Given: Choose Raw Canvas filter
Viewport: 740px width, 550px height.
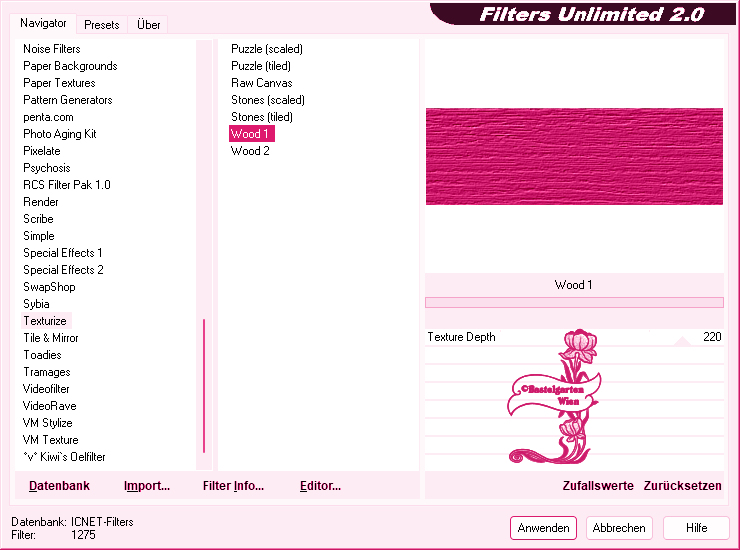Looking at the screenshot, I should 261,83.
